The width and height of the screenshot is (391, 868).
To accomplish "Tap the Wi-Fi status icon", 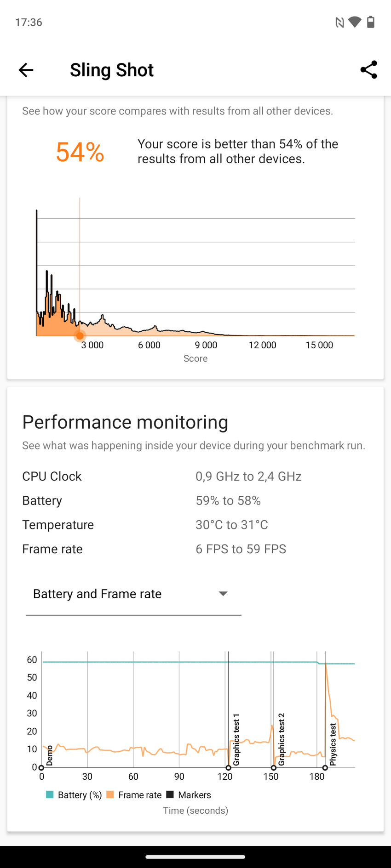I will pos(355,22).
